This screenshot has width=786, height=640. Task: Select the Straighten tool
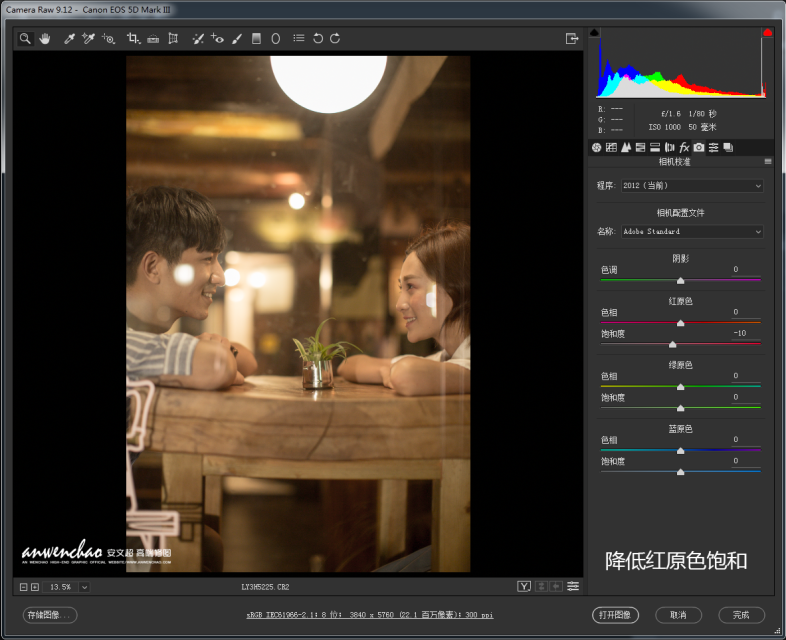click(153, 39)
